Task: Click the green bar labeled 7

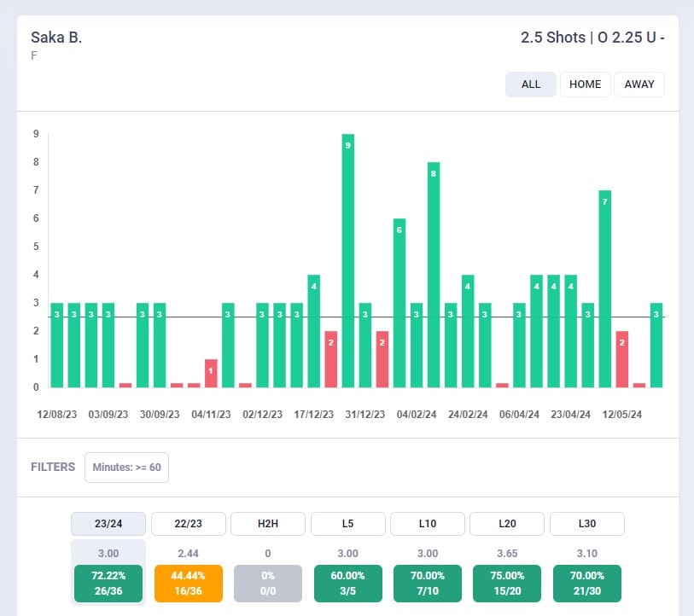Action: [605, 289]
